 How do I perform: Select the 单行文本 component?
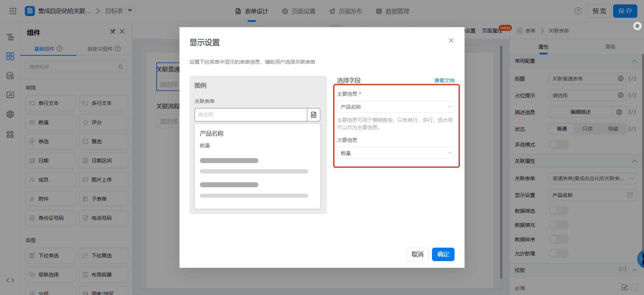point(50,103)
